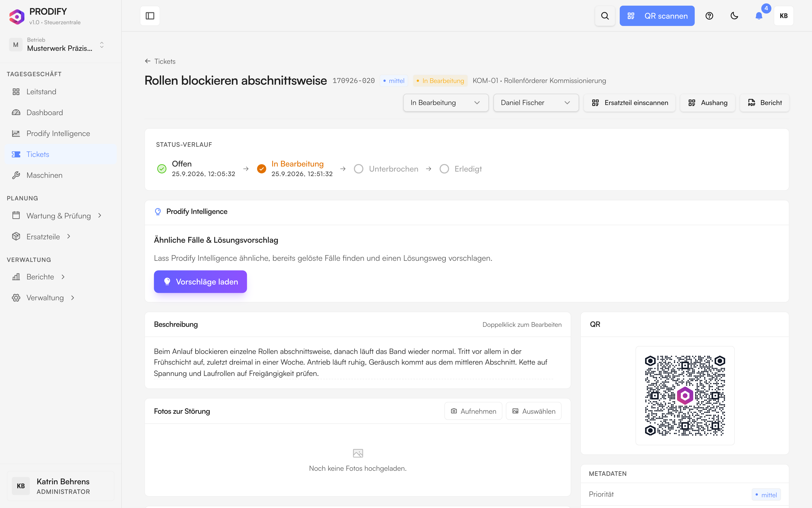Open the In Bearbeitung status dropdown

[446, 103]
